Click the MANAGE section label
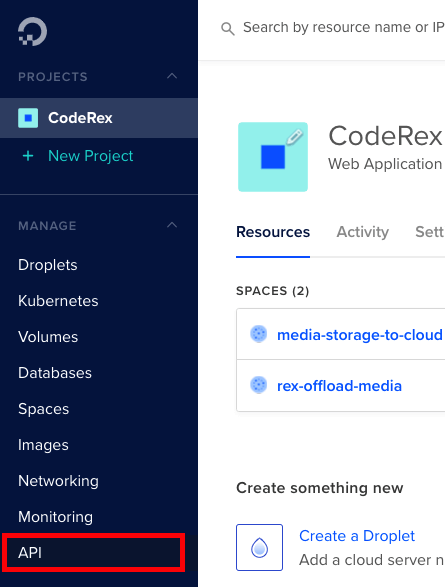Screen dimensions: 445x587 click(x=47, y=226)
